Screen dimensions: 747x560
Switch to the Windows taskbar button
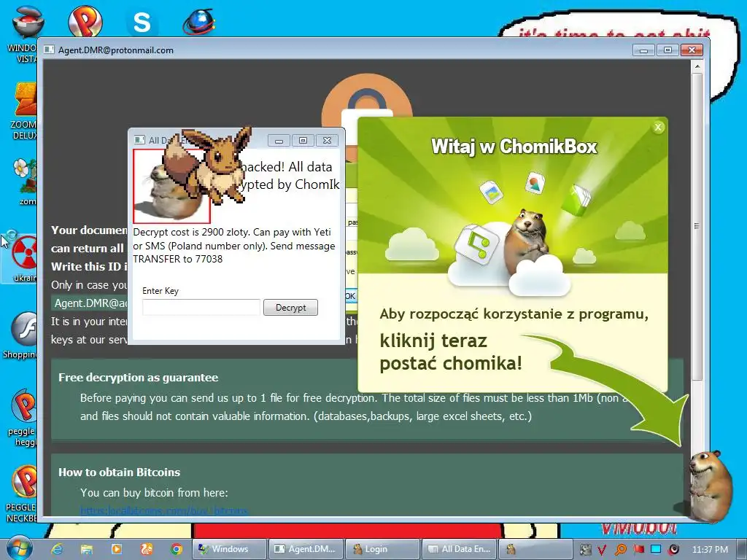tap(228, 549)
